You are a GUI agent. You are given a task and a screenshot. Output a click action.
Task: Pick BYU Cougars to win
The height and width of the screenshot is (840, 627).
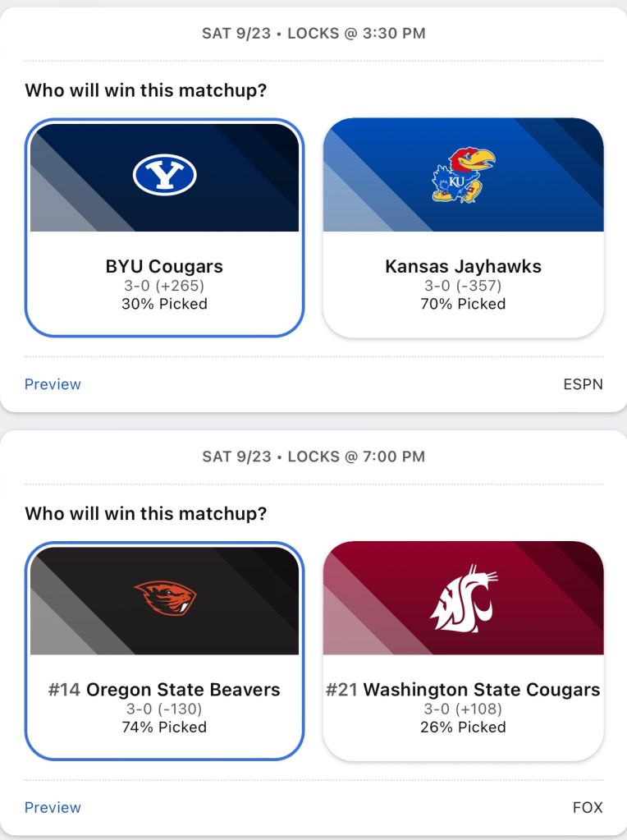click(164, 267)
